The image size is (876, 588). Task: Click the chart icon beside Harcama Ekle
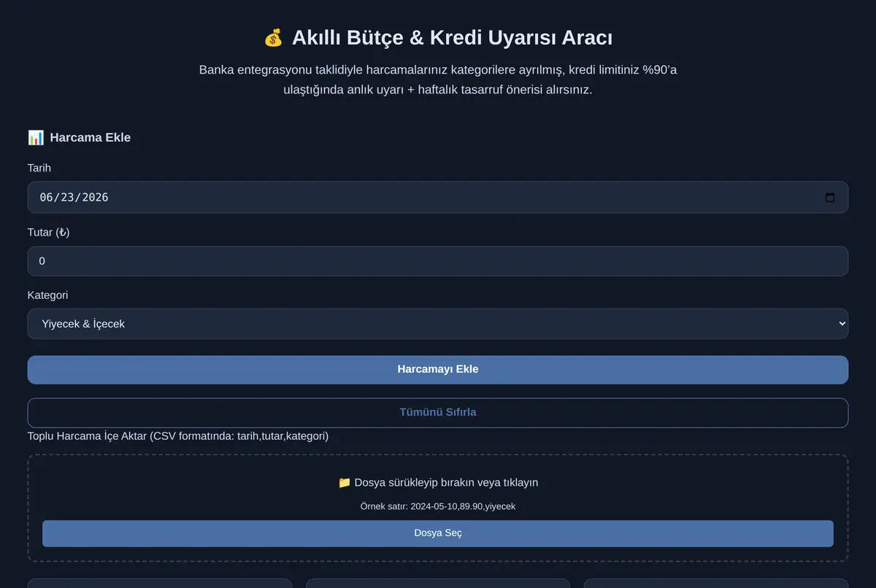[x=36, y=137]
